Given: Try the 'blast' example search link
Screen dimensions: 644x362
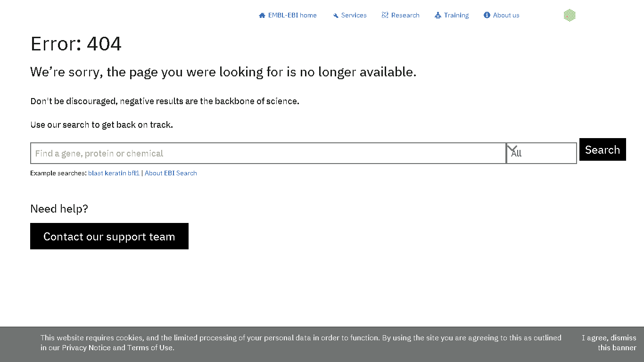Looking at the screenshot, I should click(x=96, y=173).
